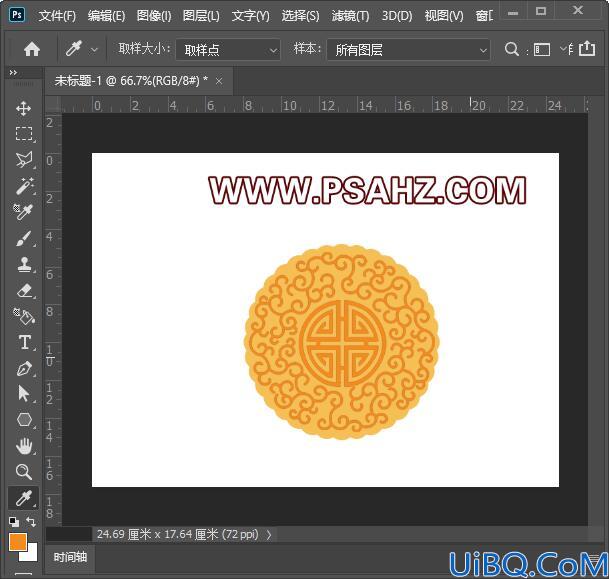Click the document size info 24.69 厘米 x 17.64 厘米

(x=177, y=534)
